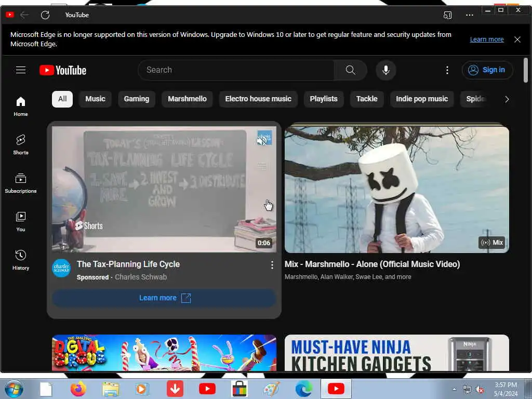Screen dimensions: 532x399
Task: Go to Home in sidebar
Action: pos(21,106)
